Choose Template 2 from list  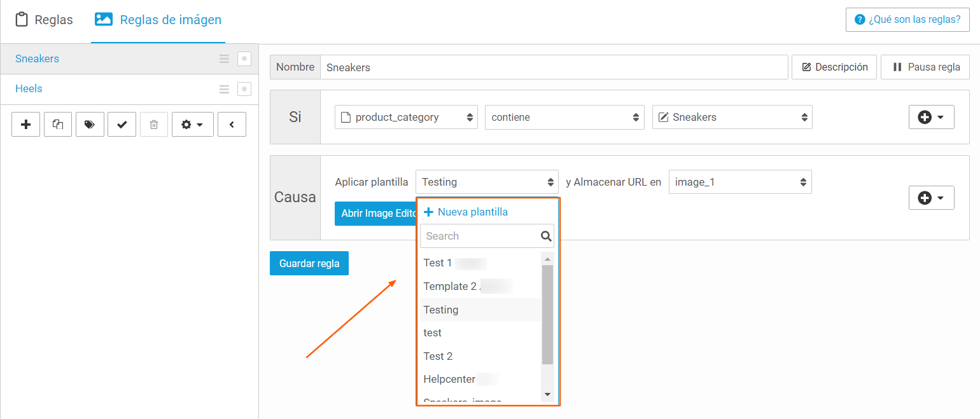[x=480, y=286]
